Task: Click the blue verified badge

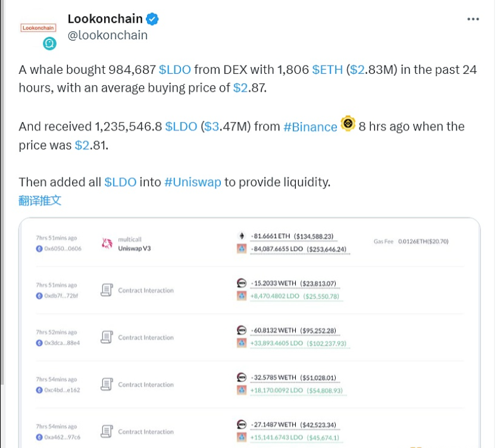Action: pos(153,19)
